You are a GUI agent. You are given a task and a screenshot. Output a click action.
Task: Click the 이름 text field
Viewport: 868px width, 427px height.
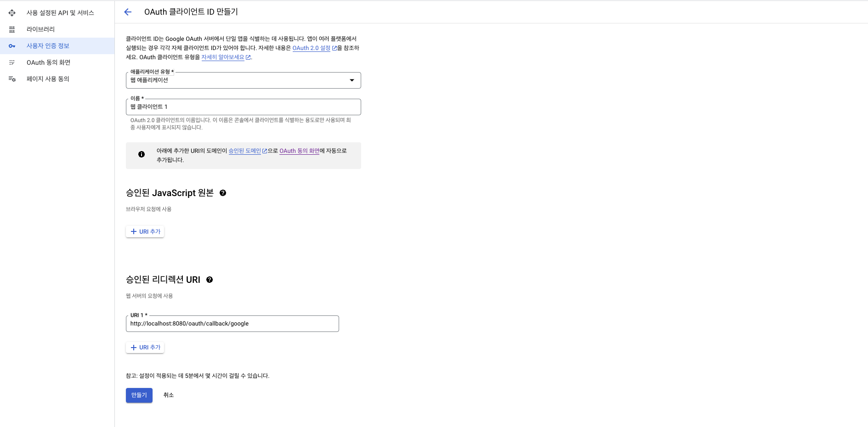[x=243, y=107]
